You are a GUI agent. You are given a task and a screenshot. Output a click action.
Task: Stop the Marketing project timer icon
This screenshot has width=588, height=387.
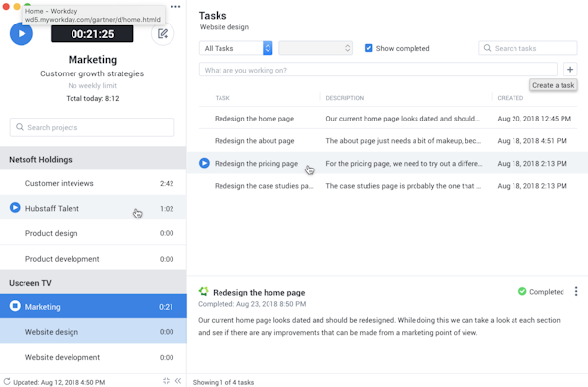click(x=15, y=306)
